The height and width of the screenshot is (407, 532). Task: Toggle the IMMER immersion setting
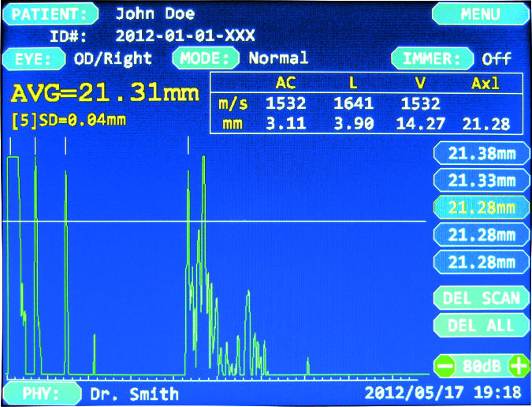point(432,58)
